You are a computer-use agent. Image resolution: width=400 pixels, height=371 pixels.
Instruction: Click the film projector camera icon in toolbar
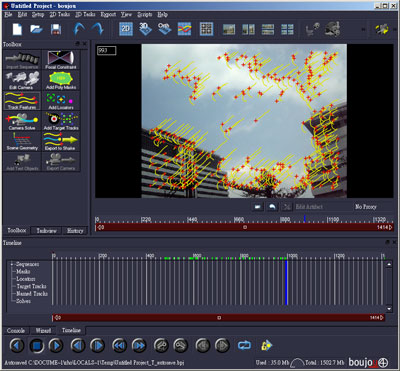click(332, 29)
